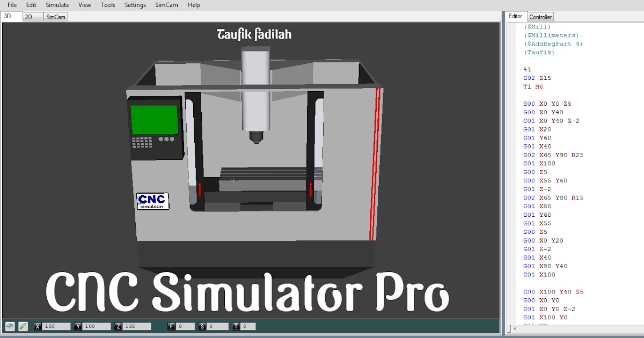
Task: Select the rotate view icon in status bar
Action: (9, 326)
